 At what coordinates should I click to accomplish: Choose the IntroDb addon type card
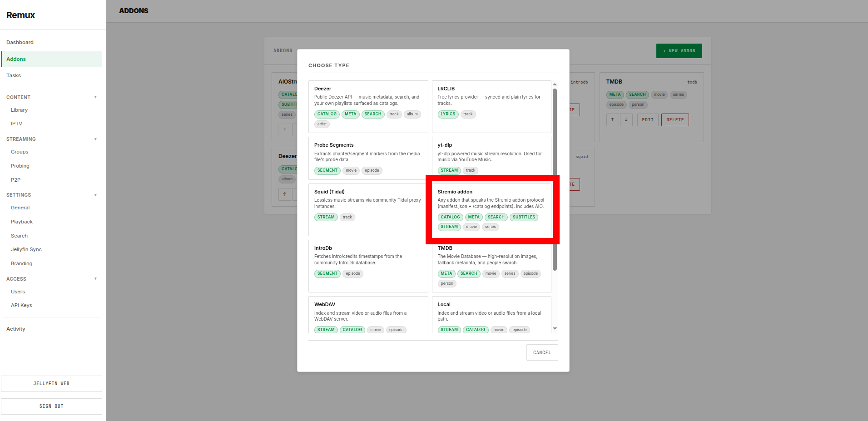pyautogui.click(x=368, y=266)
